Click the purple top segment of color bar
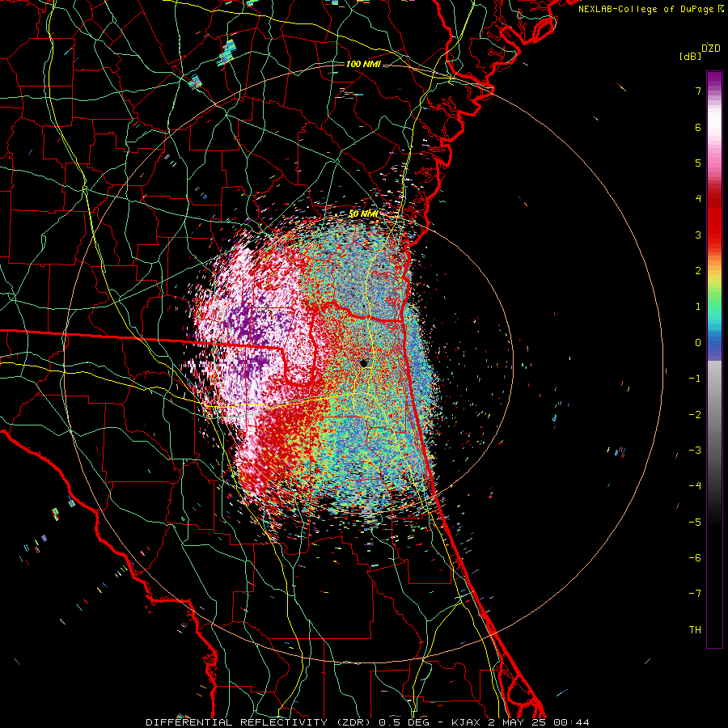Image resolution: width=728 pixels, height=728 pixels. (x=714, y=80)
